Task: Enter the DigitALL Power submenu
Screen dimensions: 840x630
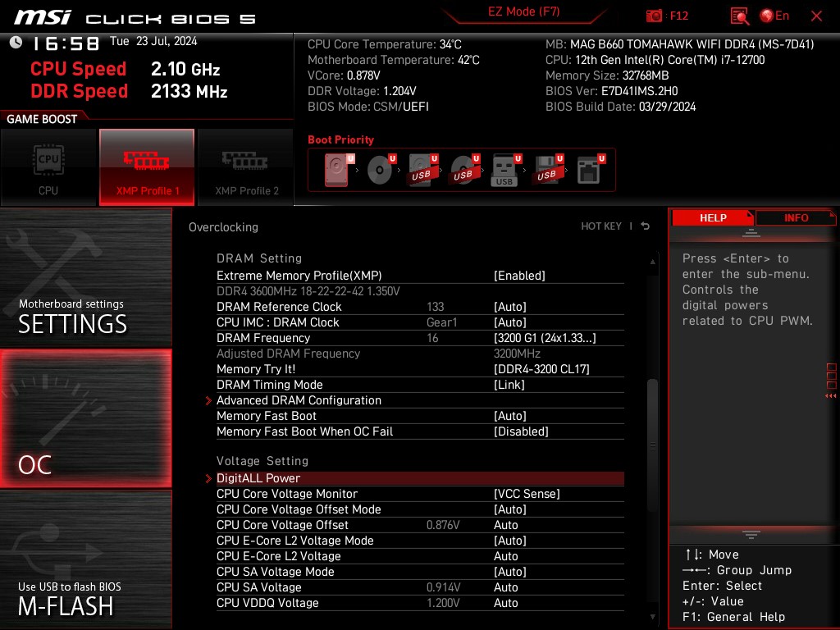Action: click(x=420, y=478)
